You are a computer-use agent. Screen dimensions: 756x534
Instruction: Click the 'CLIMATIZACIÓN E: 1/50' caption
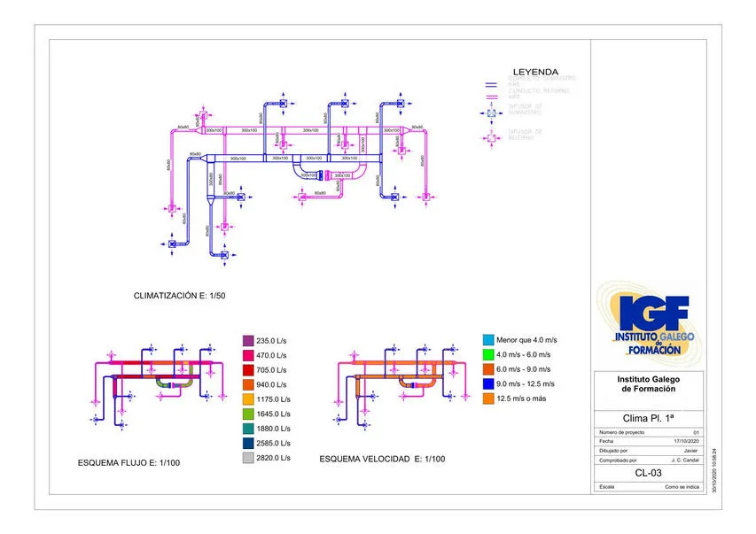pos(179,296)
